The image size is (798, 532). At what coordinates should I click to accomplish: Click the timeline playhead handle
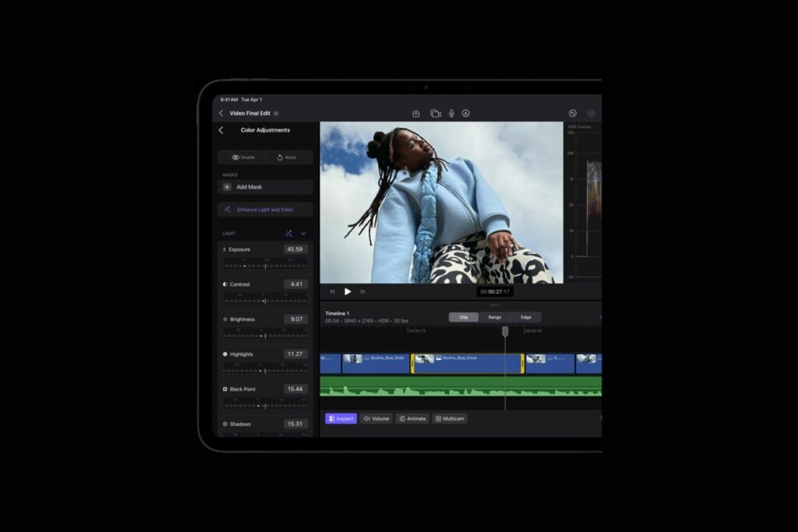pos(505,332)
